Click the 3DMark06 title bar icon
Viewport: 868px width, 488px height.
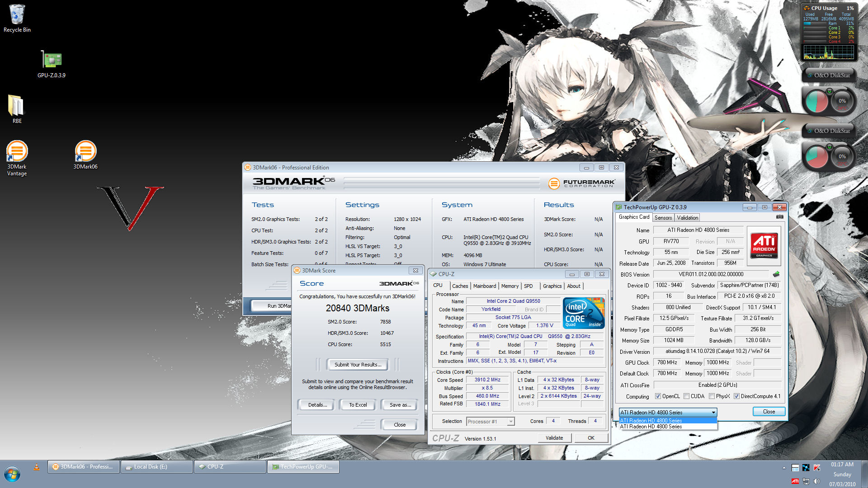coord(248,167)
